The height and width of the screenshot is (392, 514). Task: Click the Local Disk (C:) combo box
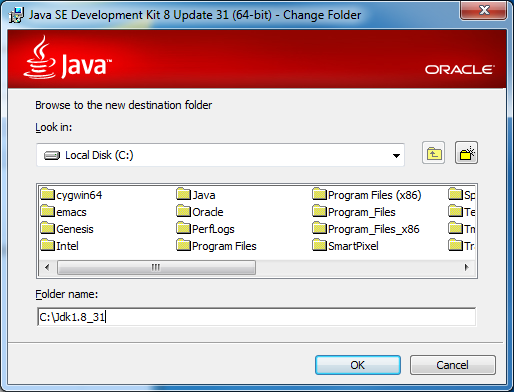coord(220,155)
